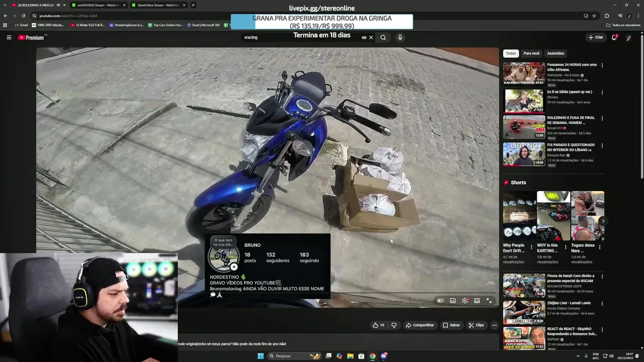Viewport: 644px width, 362px height.
Task: Open the YouTube hamburger guide menu
Action: point(9,37)
